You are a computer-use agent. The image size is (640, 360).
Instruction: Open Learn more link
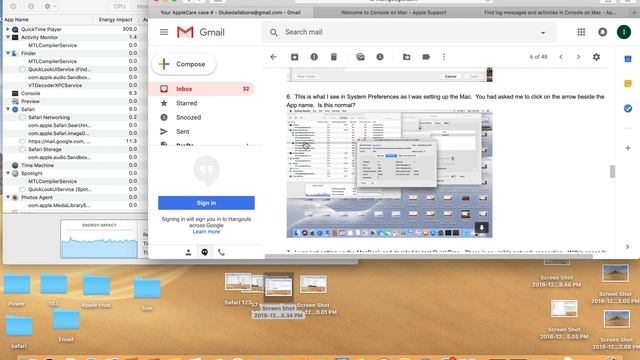click(206, 231)
